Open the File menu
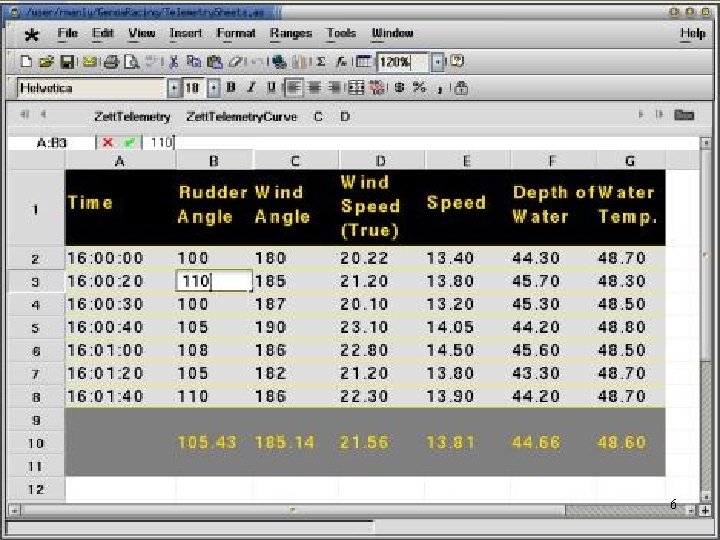Image resolution: width=720 pixels, height=540 pixels. click(68, 34)
